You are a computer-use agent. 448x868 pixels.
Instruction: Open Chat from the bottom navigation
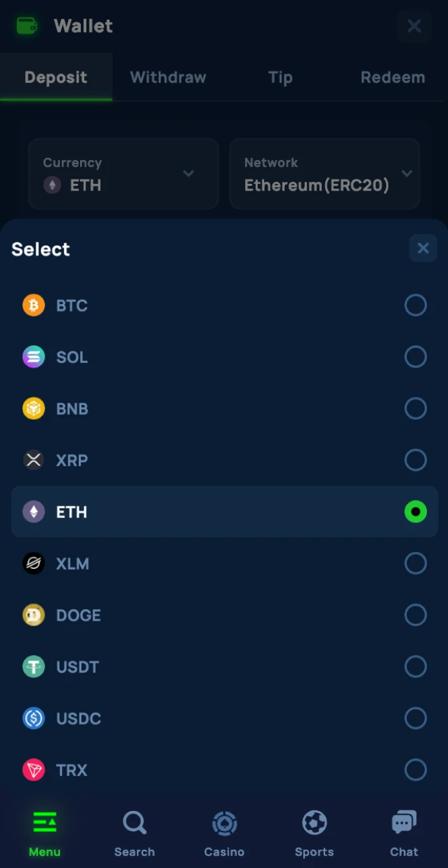tap(404, 833)
